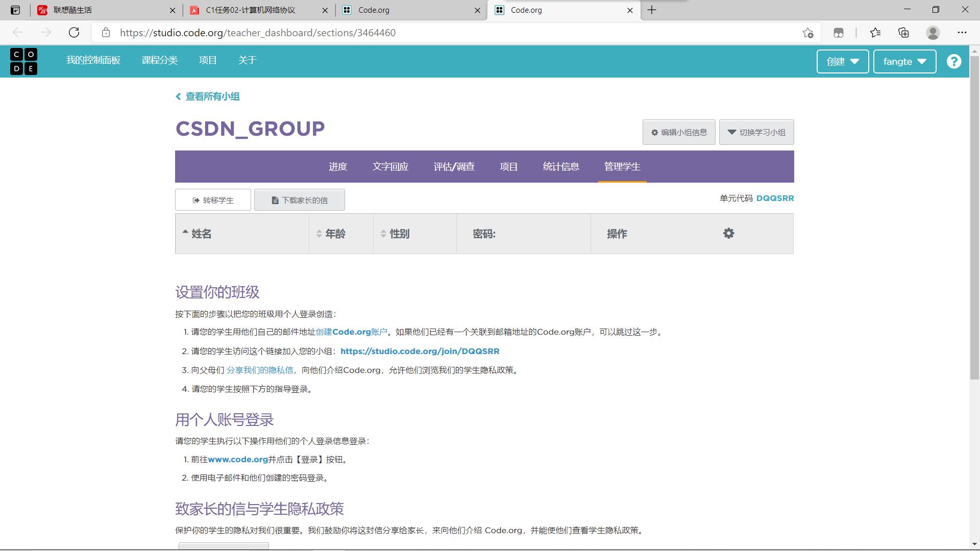Switch to 统计信息 tab
980x551 pixels.
tap(561, 166)
